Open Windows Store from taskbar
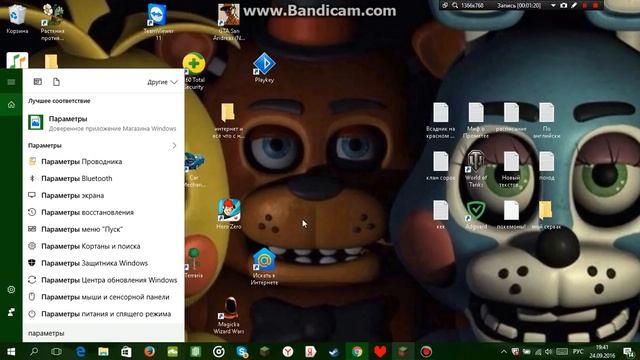The height and width of the screenshot is (360, 640). click(127, 351)
